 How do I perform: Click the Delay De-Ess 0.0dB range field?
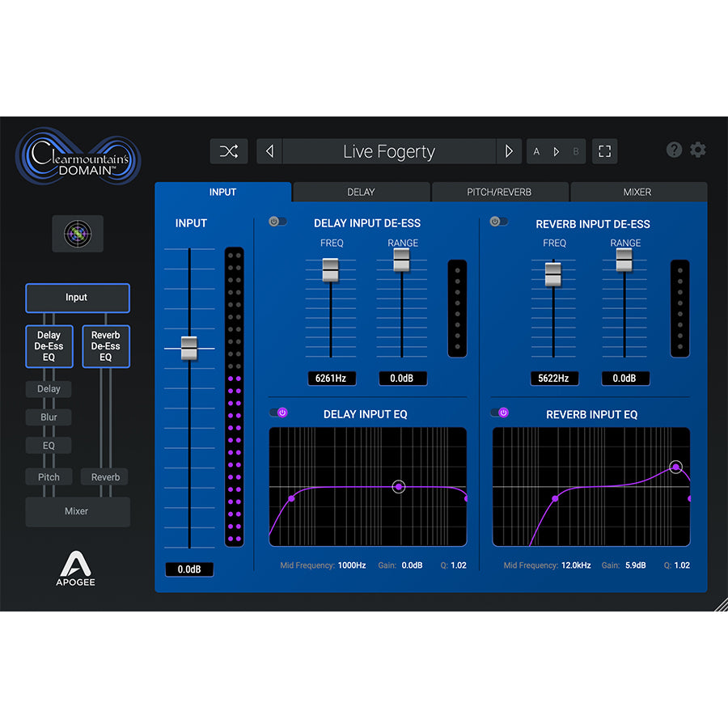[403, 379]
